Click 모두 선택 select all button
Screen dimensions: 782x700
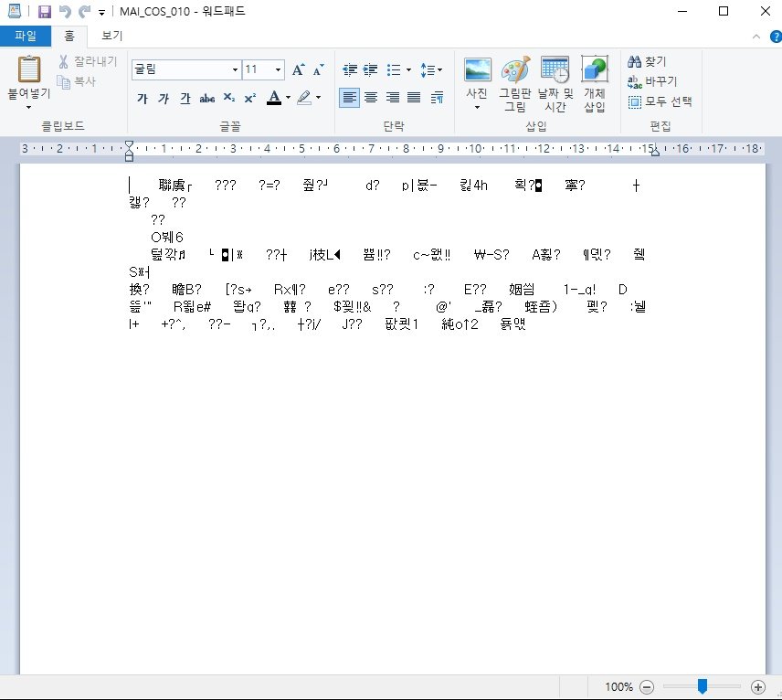[x=660, y=101]
